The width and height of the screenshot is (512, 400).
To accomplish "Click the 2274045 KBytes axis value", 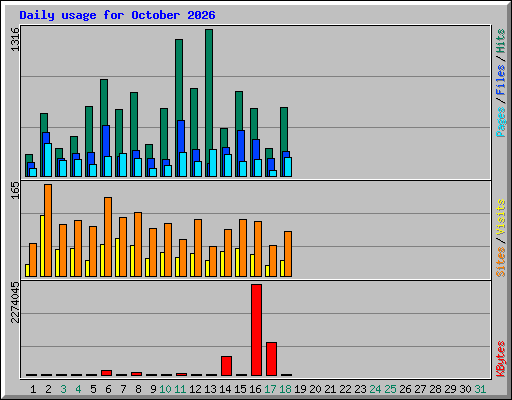I will point(15,302).
